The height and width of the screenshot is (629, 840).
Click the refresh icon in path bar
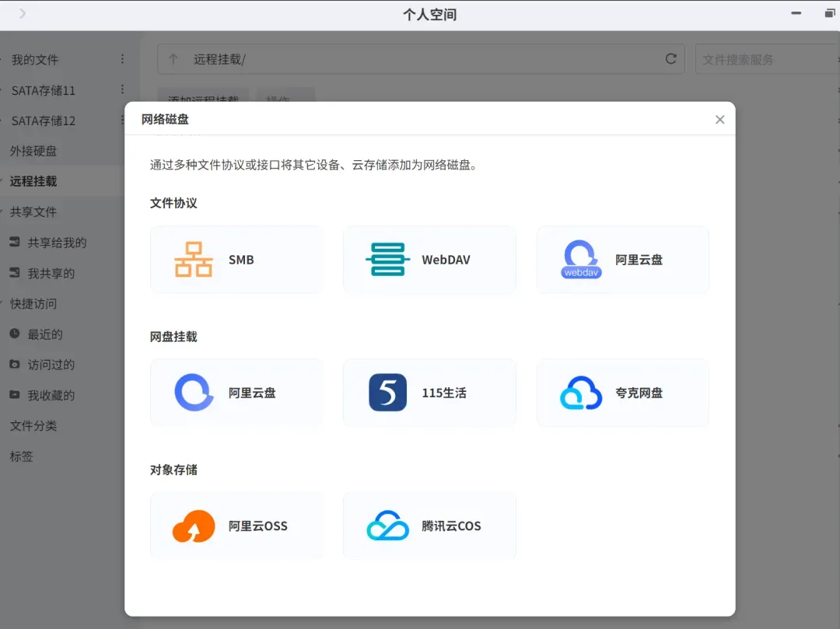pyautogui.click(x=670, y=59)
